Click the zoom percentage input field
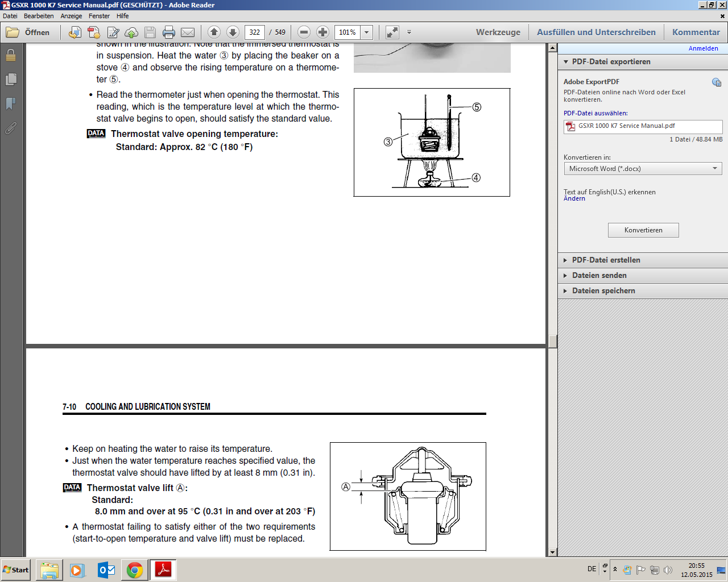The image size is (728, 582). [x=348, y=32]
